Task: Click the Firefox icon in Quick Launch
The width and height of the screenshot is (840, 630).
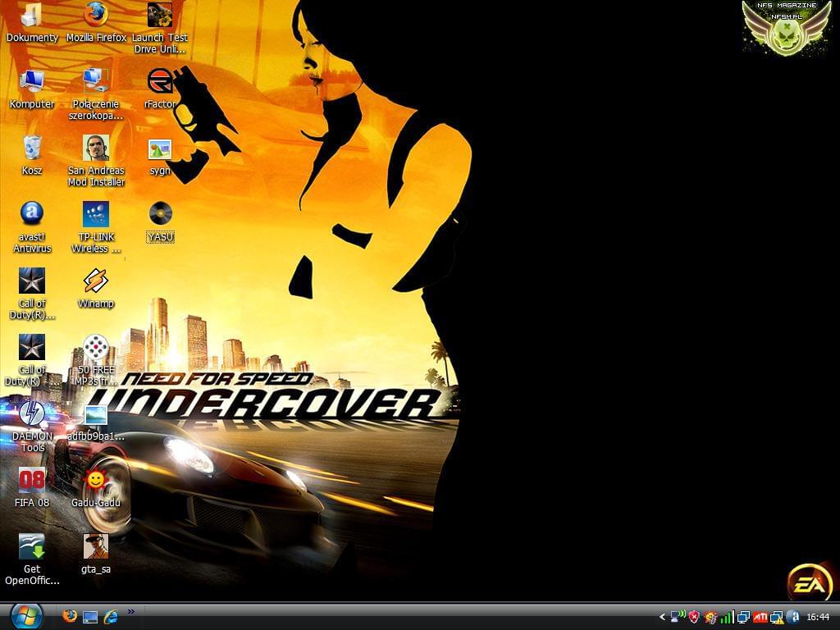Action: click(70, 616)
